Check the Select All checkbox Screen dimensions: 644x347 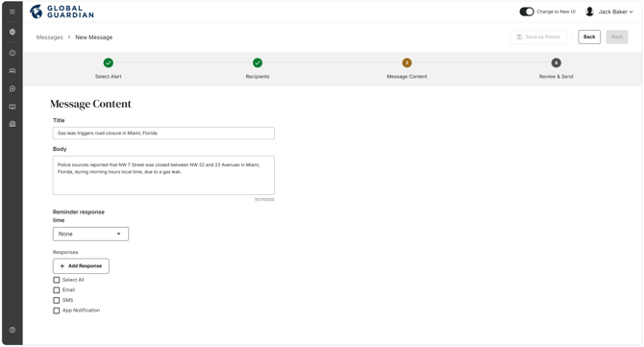tap(57, 280)
